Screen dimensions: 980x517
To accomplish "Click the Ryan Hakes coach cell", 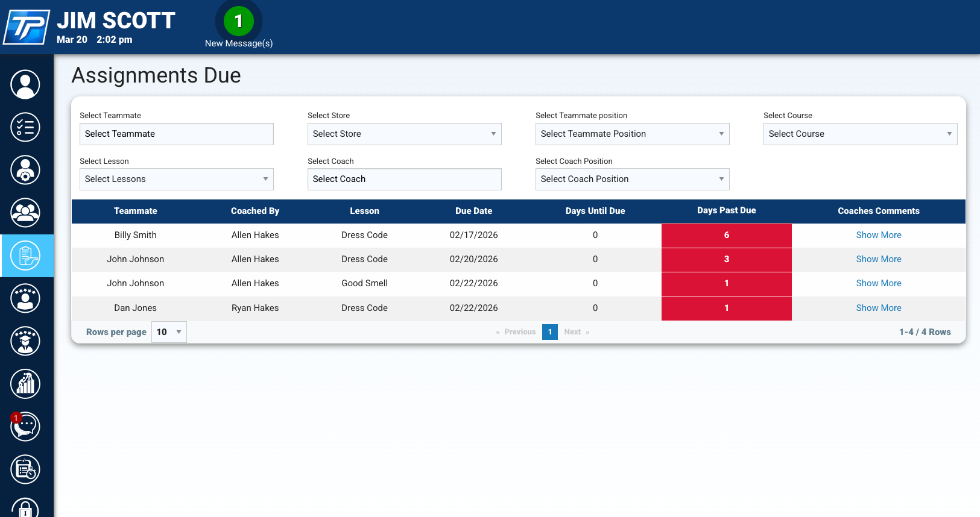I will [x=255, y=308].
